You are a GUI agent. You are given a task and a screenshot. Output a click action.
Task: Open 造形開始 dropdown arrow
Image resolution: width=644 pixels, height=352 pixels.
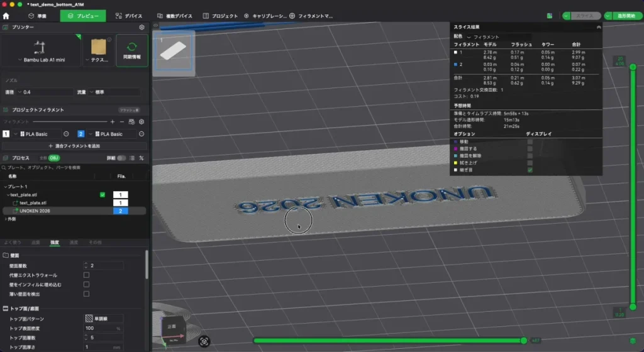click(608, 16)
